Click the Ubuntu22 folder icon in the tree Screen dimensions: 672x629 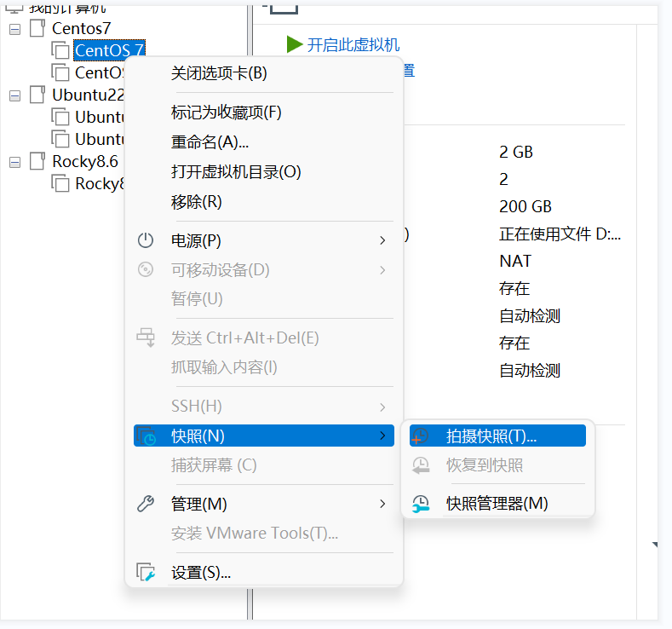click(37, 95)
